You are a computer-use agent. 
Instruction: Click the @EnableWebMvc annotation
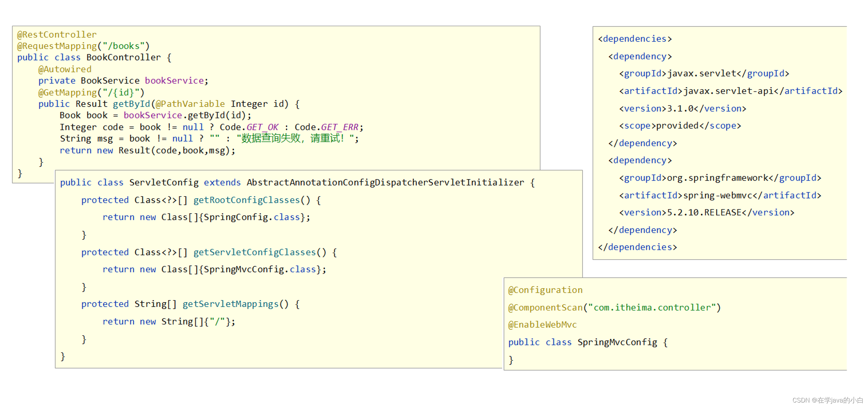pos(542,325)
